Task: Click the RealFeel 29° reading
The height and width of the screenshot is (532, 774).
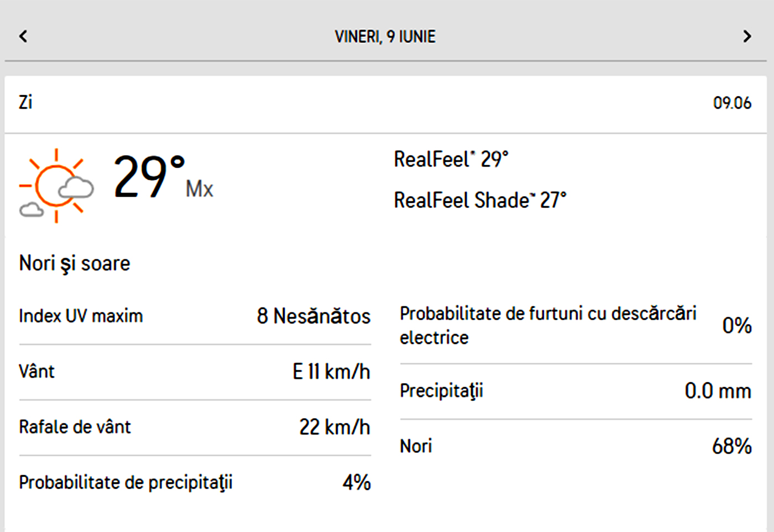Action: click(451, 159)
